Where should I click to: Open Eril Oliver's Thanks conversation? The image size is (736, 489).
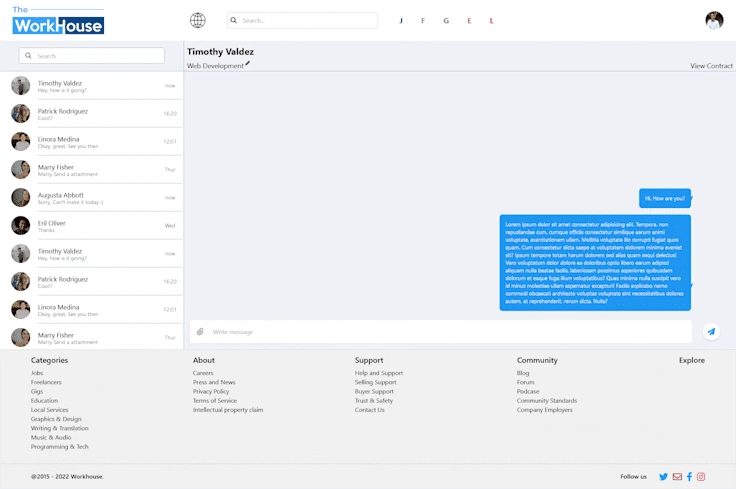(x=92, y=226)
